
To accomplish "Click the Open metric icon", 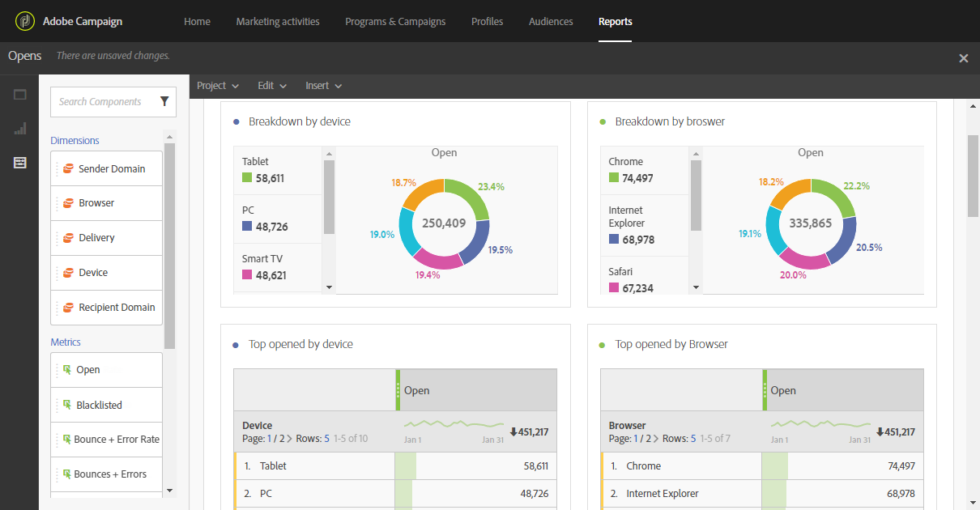I will pos(67,370).
